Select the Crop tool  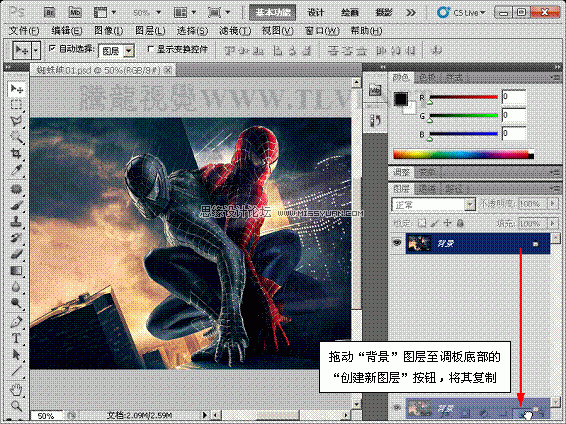point(16,153)
